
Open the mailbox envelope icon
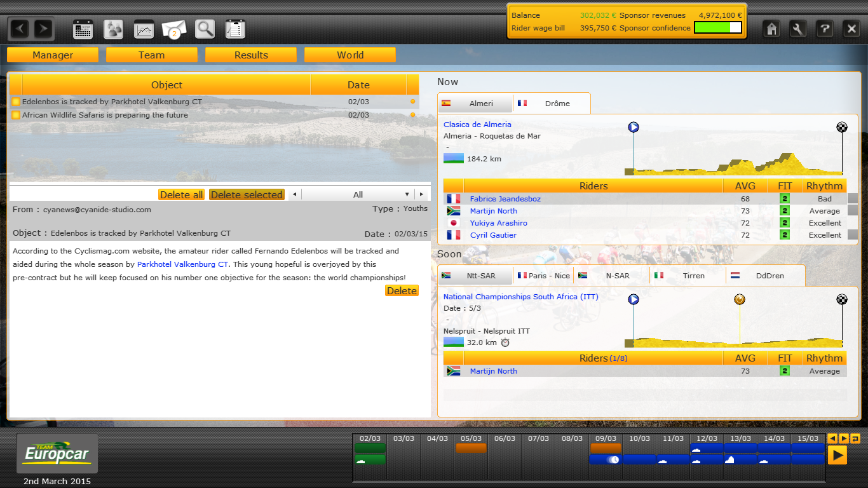pos(174,29)
